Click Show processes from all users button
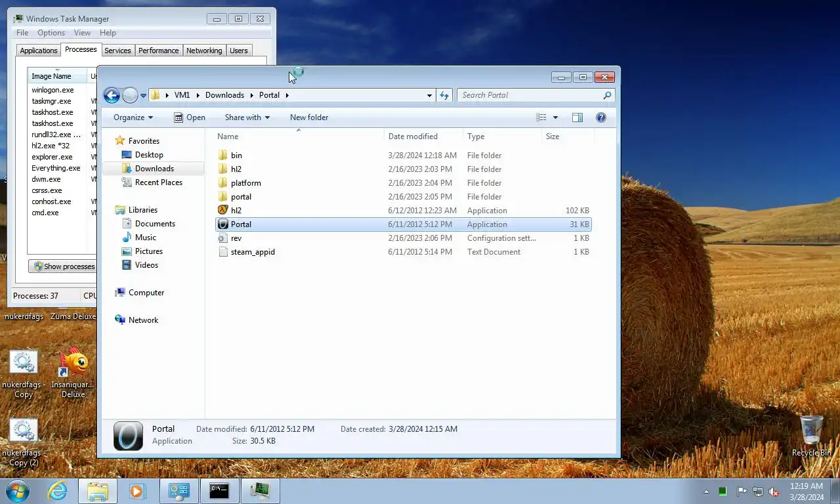The image size is (840, 504). coord(64,266)
